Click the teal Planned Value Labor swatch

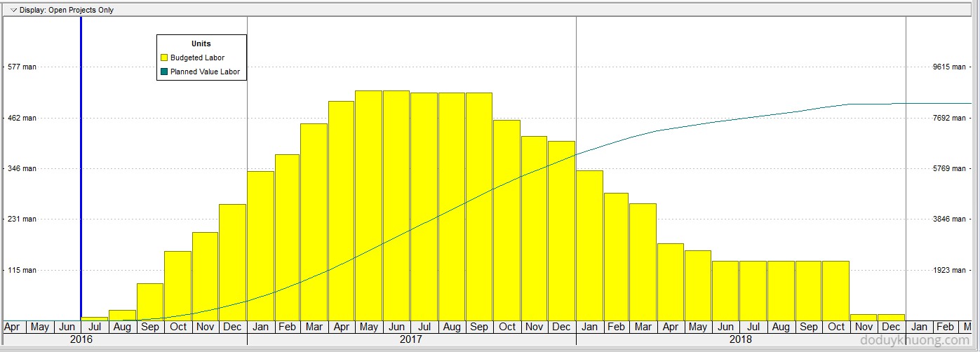pos(164,72)
